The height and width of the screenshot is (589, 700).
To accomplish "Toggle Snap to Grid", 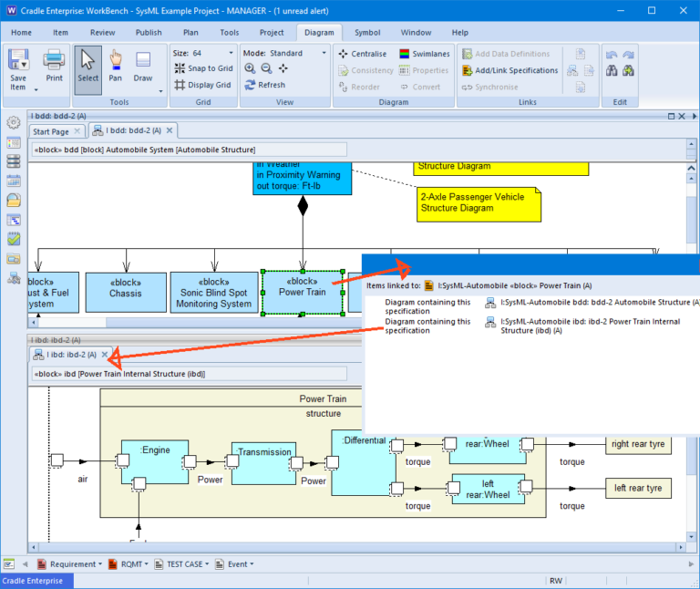I will (202, 68).
